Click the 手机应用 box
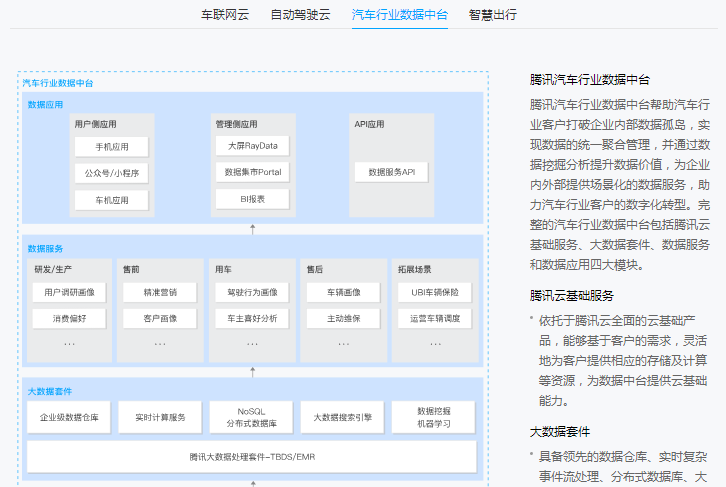This screenshot has height=487, width=726. [112, 147]
